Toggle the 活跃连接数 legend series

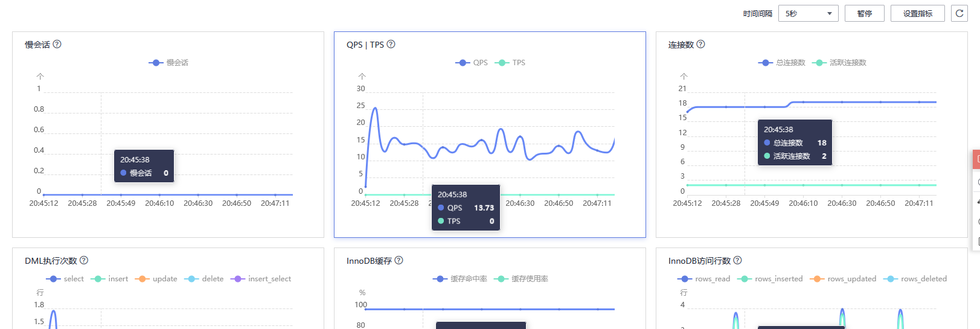point(839,63)
